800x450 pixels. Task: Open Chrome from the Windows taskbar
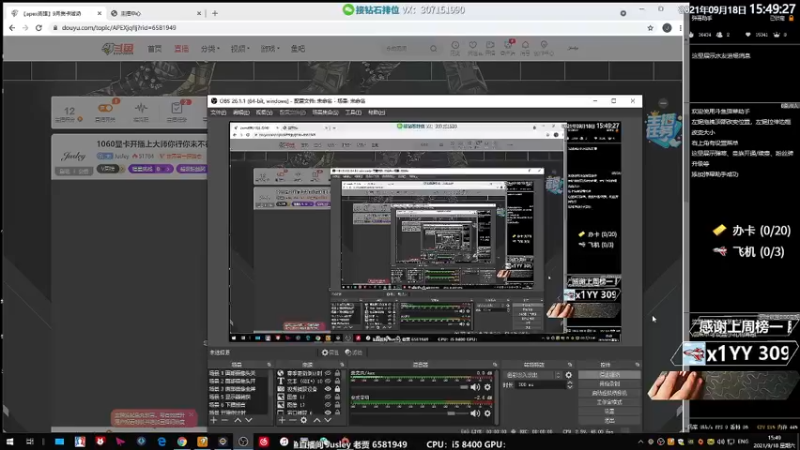click(x=182, y=442)
